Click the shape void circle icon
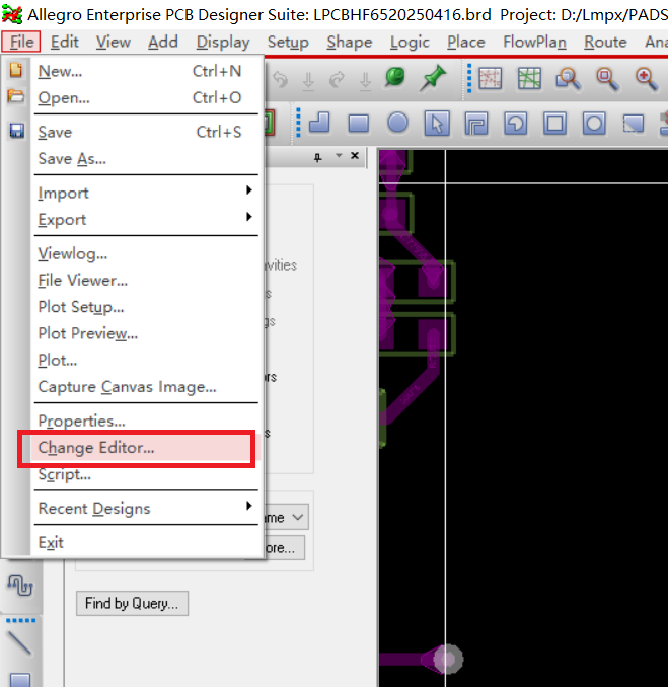The width and height of the screenshot is (668, 687). (x=594, y=123)
